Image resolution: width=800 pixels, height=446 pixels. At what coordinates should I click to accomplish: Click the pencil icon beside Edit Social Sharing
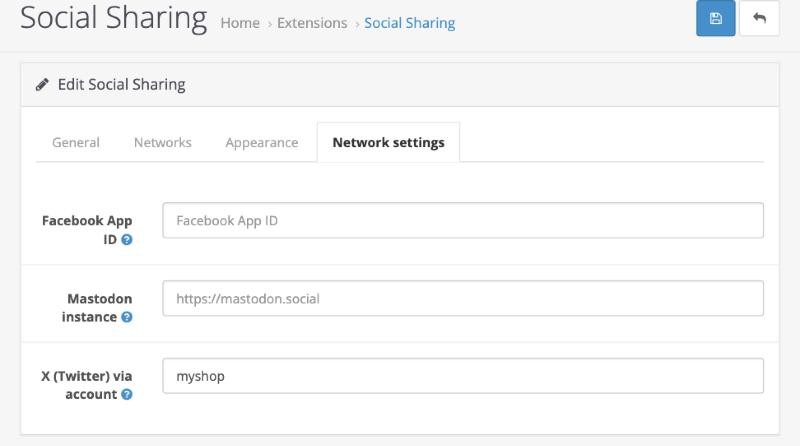[42, 85]
